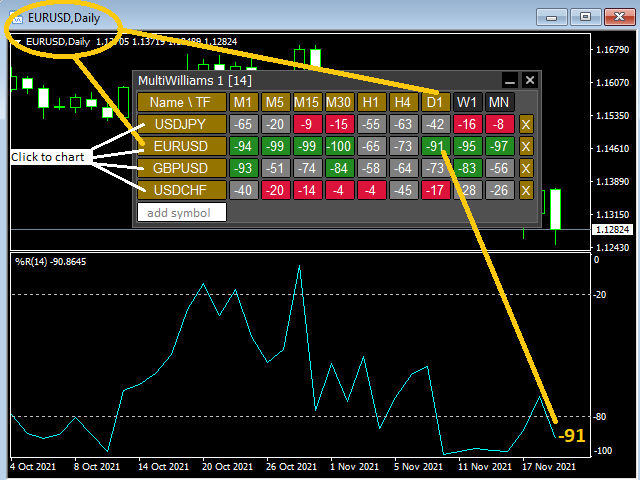
Task: Click the add symbol input field
Action: coord(182,212)
